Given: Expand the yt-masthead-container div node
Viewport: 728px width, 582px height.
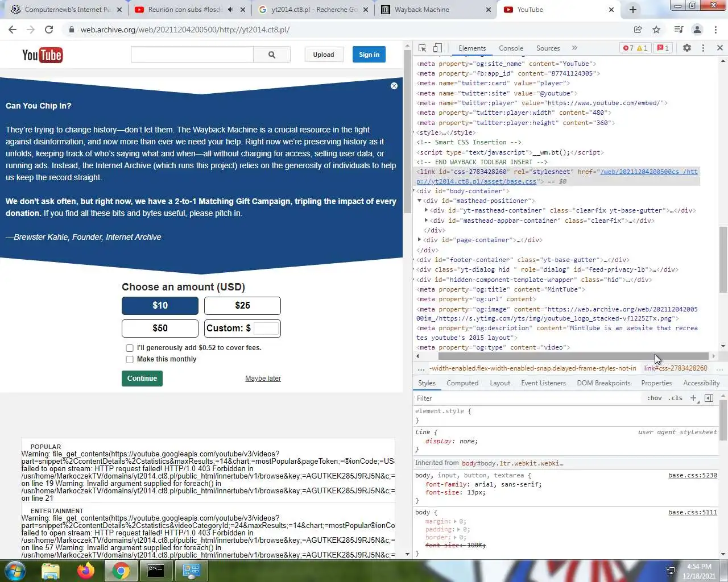Looking at the screenshot, I should [426, 210].
